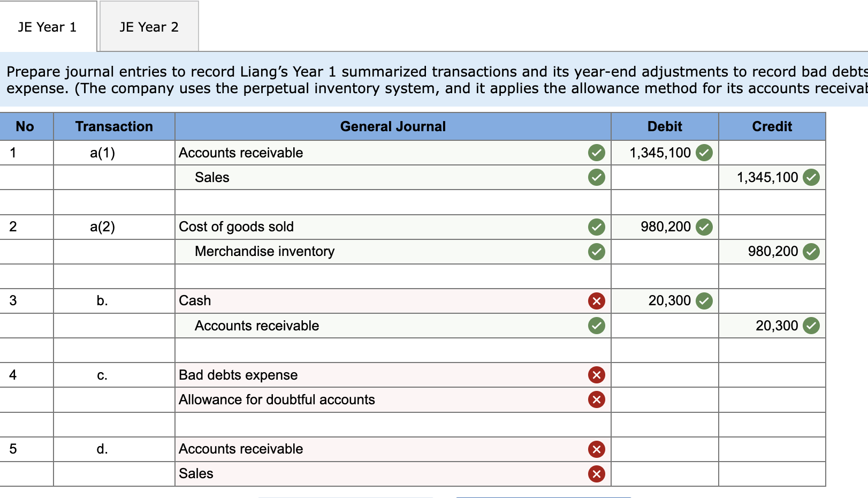Image resolution: width=868 pixels, height=498 pixels.
Task: Select Sales account field in transaction d
Action: point(393,474)
